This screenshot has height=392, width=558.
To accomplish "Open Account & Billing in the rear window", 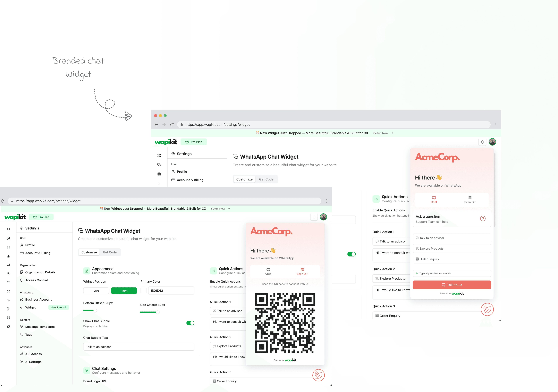I will coord(187,180).
